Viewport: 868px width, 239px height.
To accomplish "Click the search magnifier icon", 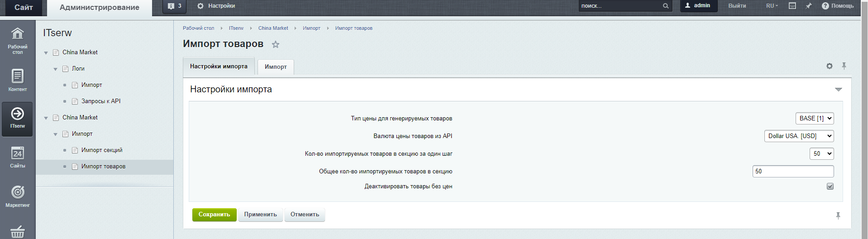I will pyautogui.click(x=666, y=6).
